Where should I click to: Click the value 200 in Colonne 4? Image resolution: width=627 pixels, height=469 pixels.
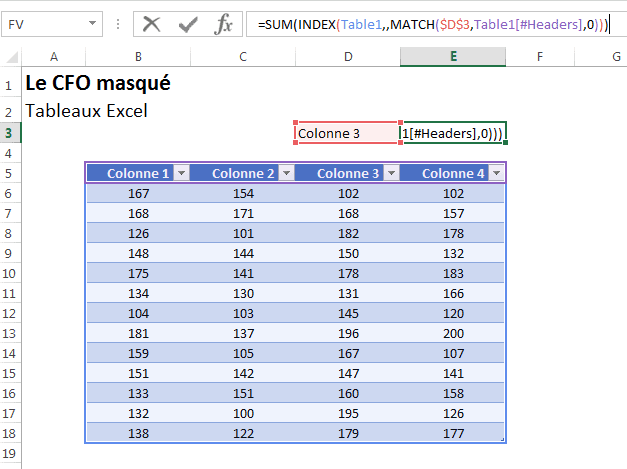453,332
